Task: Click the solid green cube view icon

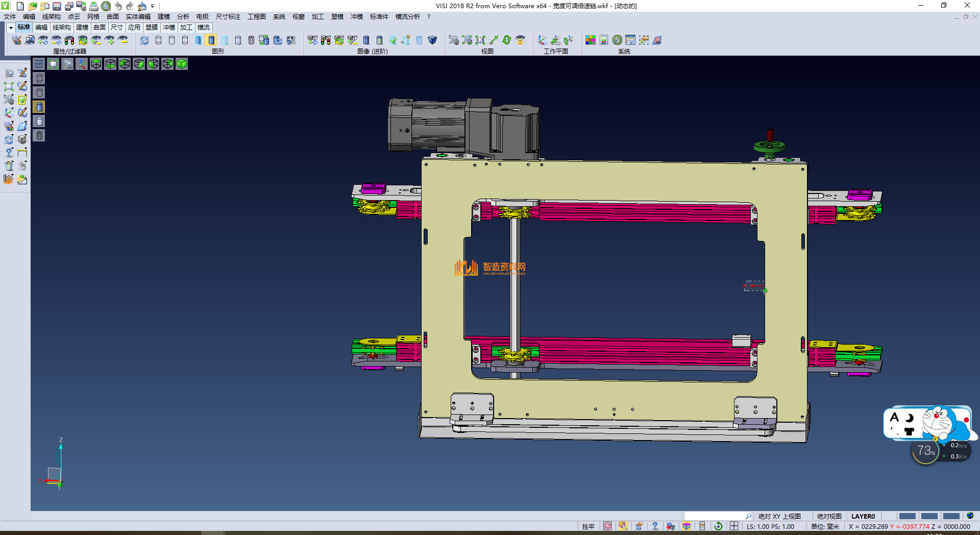Action: [x=182, y=64]
